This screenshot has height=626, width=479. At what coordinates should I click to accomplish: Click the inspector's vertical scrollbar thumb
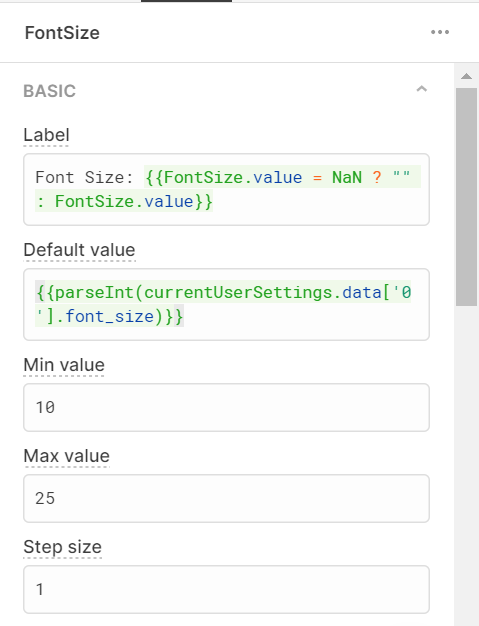click(466, 197)
